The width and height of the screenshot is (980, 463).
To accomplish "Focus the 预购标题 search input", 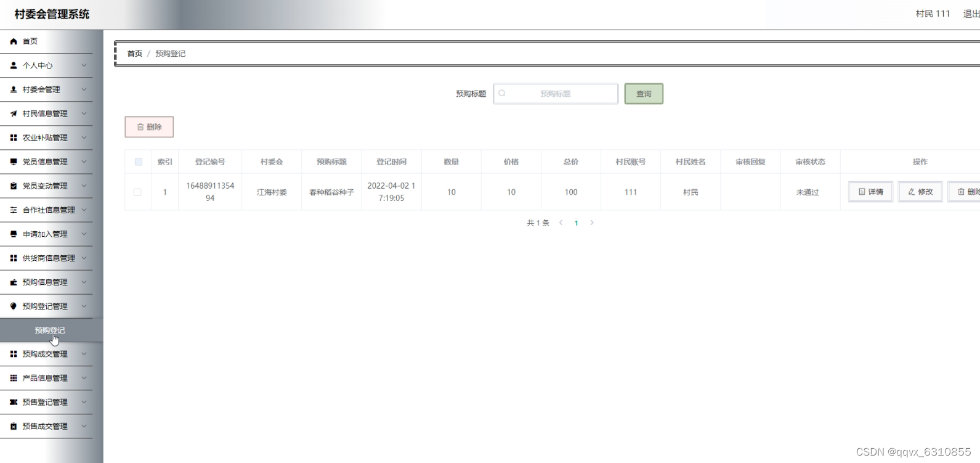I will pyautogui.click(x=556, y=94).
